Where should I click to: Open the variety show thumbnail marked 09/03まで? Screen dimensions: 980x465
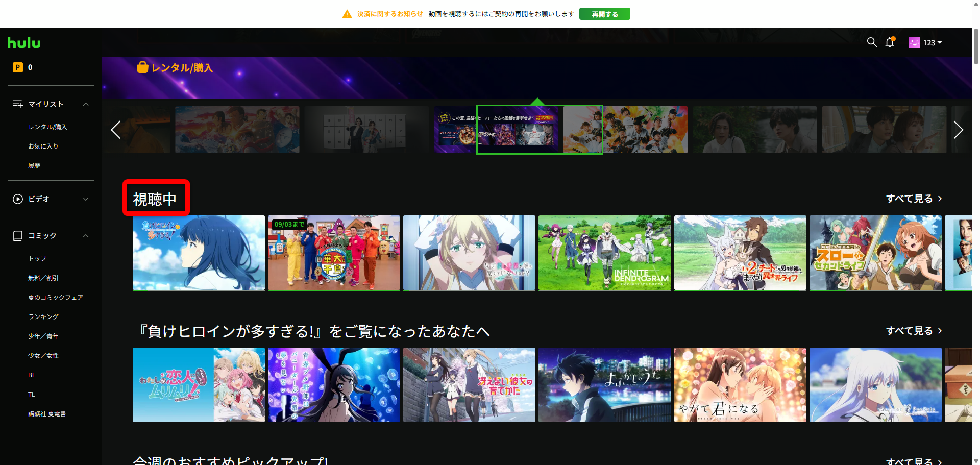(334, 253)
